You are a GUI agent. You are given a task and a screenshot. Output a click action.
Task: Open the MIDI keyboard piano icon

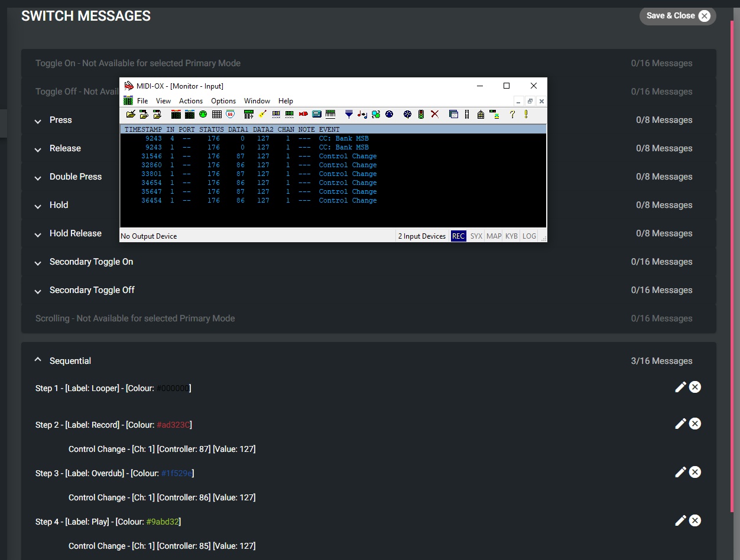pyautogui.click(x=330, y=114)
